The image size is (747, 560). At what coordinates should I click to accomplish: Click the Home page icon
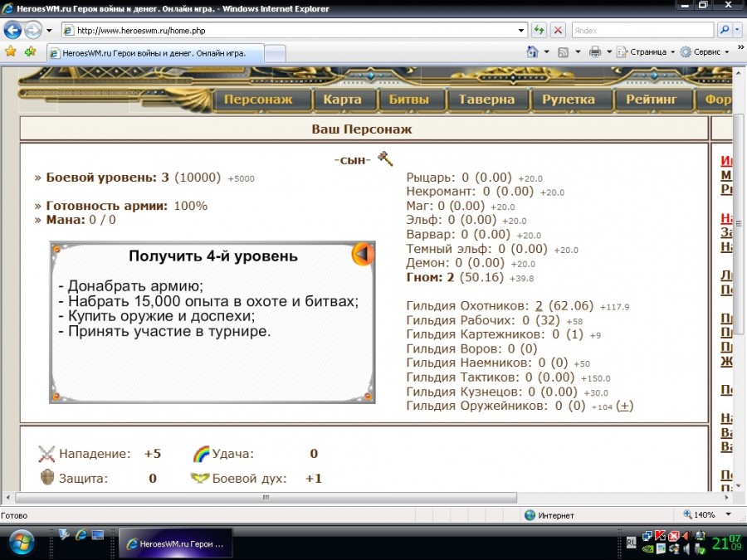[533, 51]
